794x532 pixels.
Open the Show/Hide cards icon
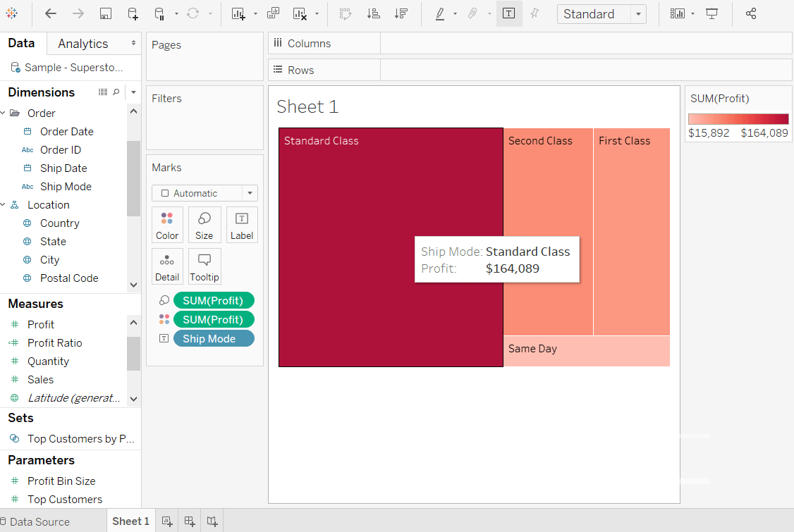(677, 13)
